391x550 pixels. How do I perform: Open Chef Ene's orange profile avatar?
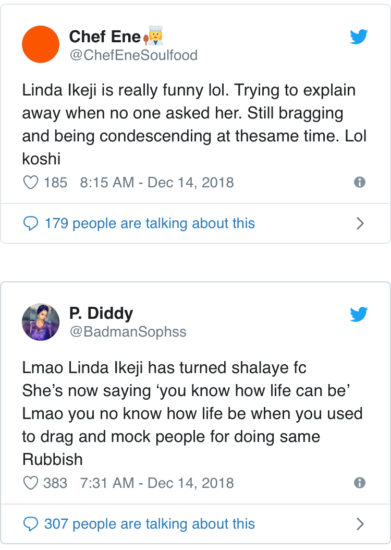pyautogui.click(x=41, y=44)
